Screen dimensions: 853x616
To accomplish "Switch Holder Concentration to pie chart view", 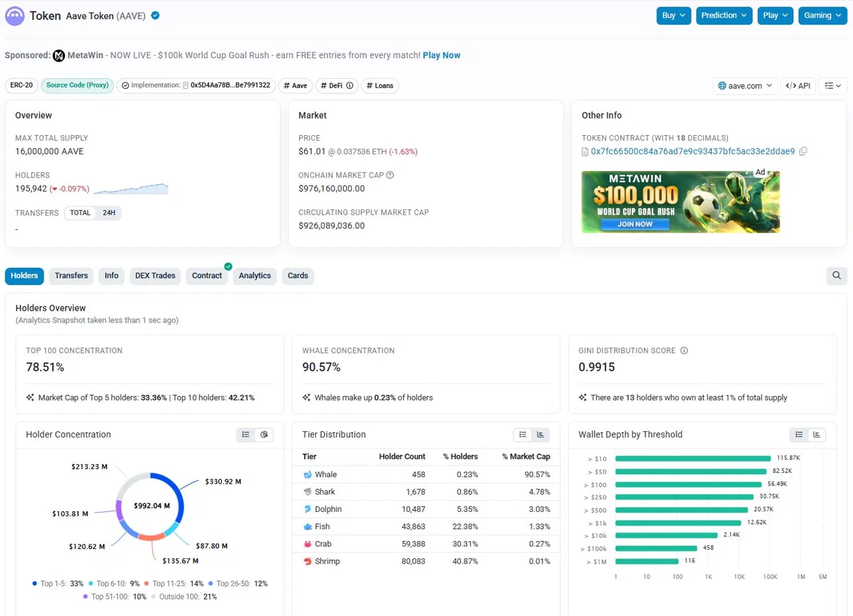I will (x=264, y=435).
